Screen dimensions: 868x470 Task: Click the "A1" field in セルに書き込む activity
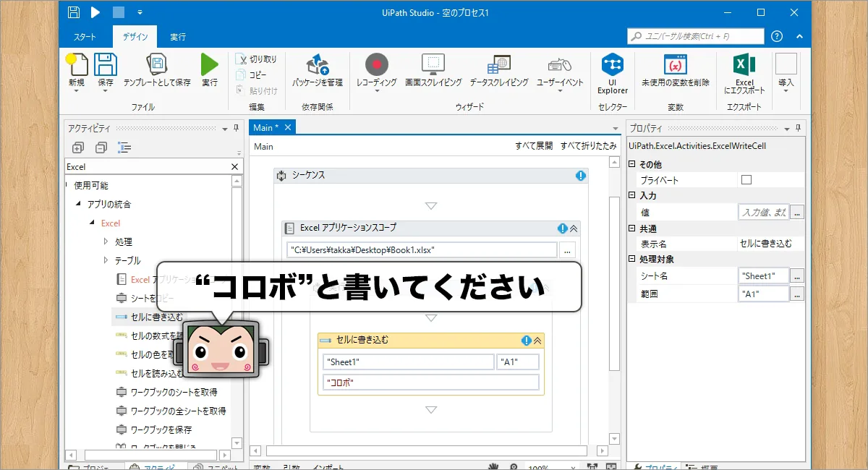pos(518,362)
